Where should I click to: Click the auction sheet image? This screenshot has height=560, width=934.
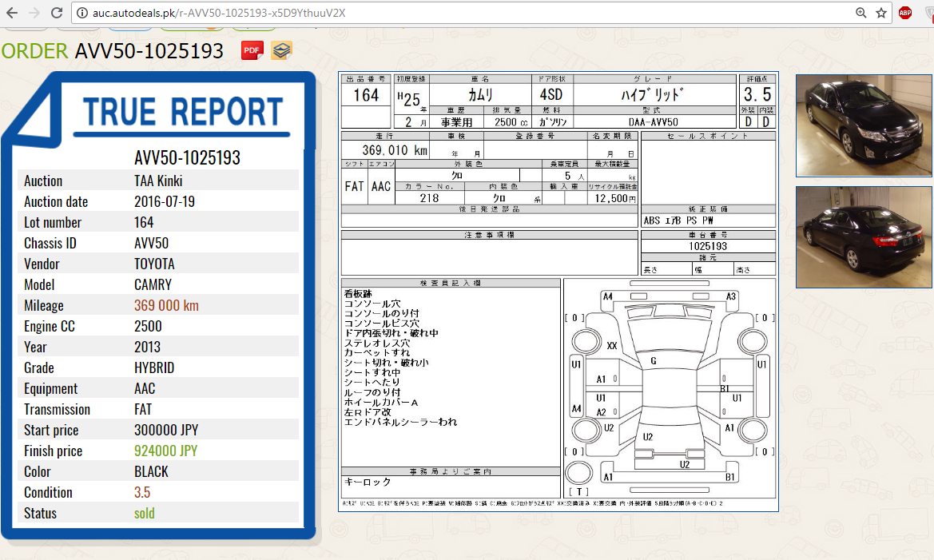tap(558, 292)
